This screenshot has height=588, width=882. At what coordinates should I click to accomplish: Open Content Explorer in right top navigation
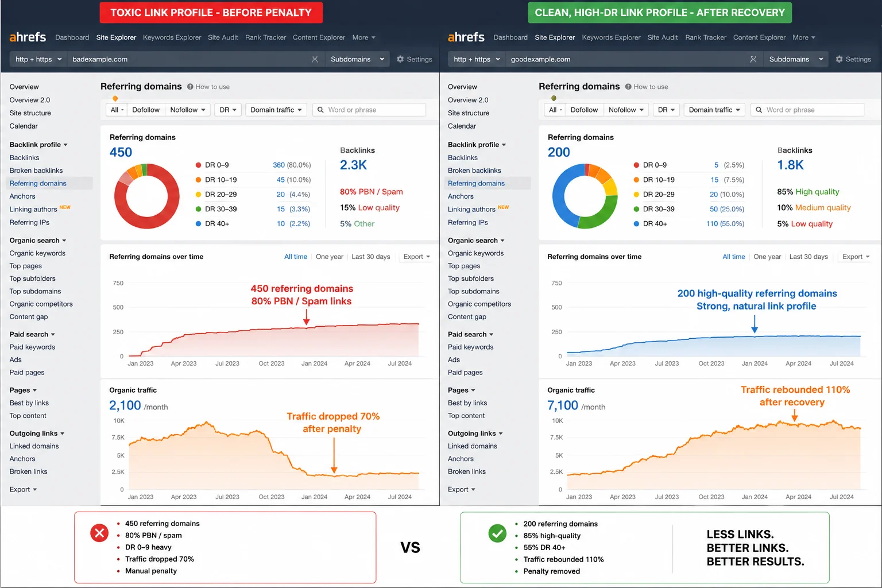click(x=759, y=37)
